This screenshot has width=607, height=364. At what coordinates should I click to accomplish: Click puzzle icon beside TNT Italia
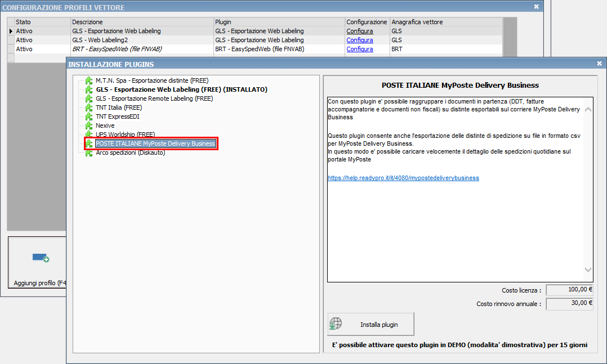(x=89, y=107)
